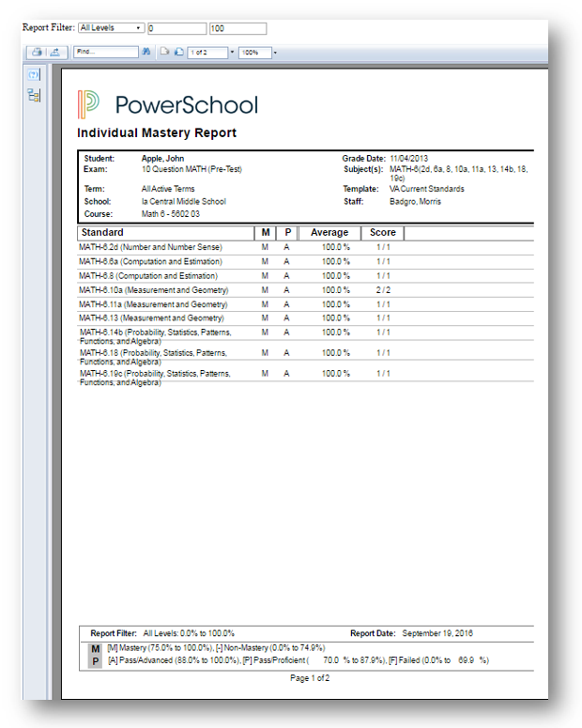Click the Individual Mastery Report title

click(x=157, y=132)
